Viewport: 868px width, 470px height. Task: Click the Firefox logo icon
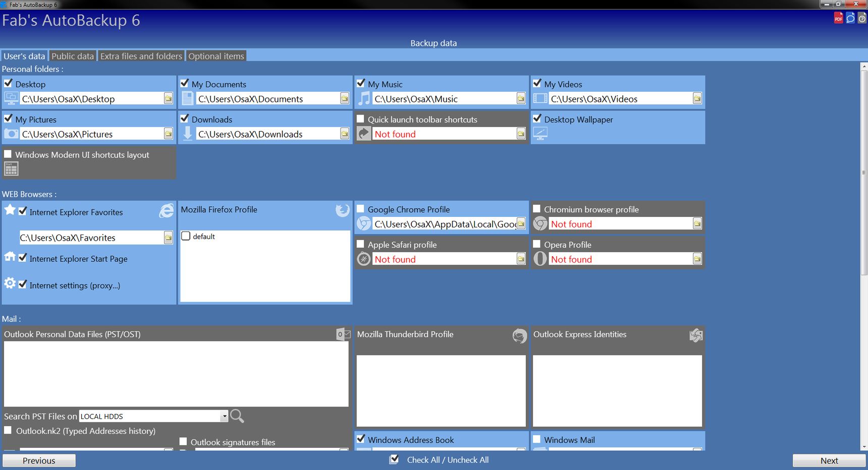[343, 210]
